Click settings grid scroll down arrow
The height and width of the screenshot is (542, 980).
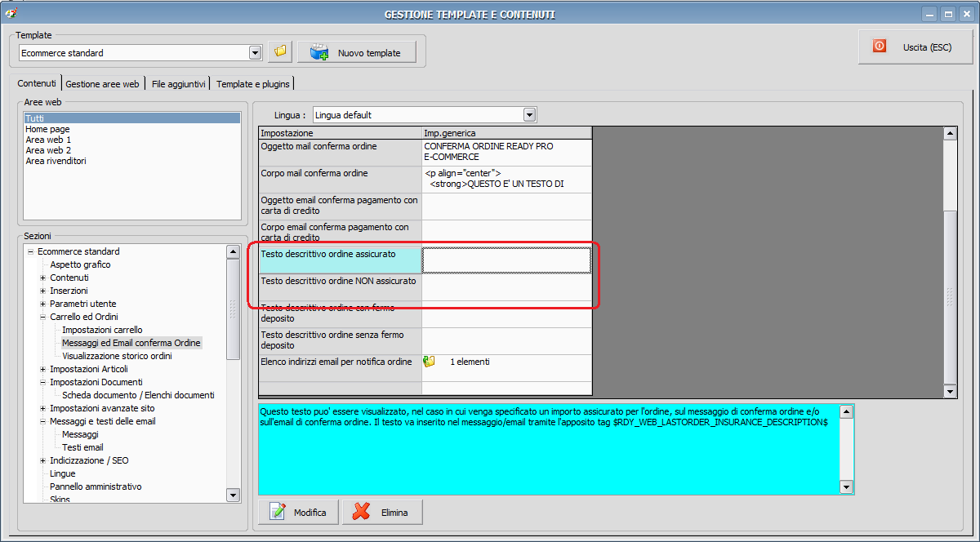pyautogui.click(x=950, y=391)
